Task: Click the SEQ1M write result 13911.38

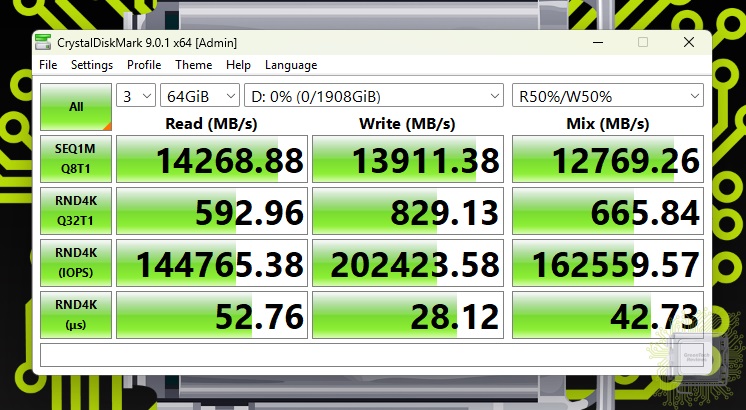Action: 408,159
